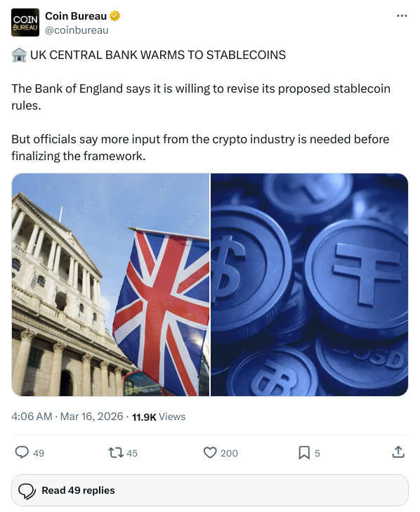Open the three-dot more options menu
This screenshot has width=420, height=512.
pos(401,15)
